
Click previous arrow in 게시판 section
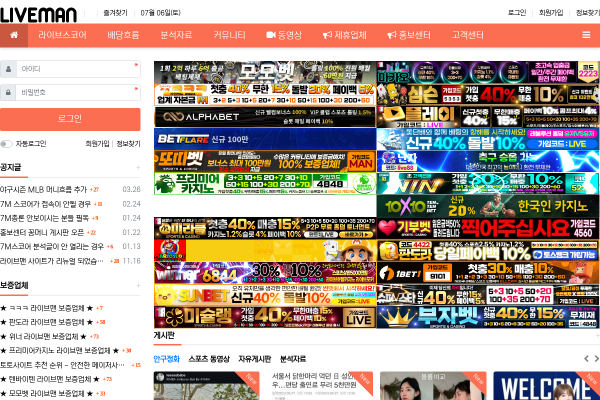click(x=586, y=359)
